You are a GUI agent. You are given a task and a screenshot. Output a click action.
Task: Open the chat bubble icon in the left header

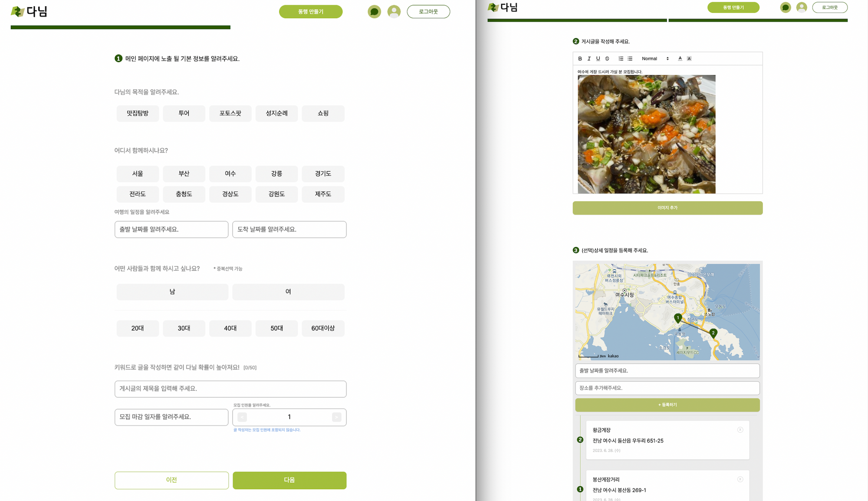(x=374, y=12)
